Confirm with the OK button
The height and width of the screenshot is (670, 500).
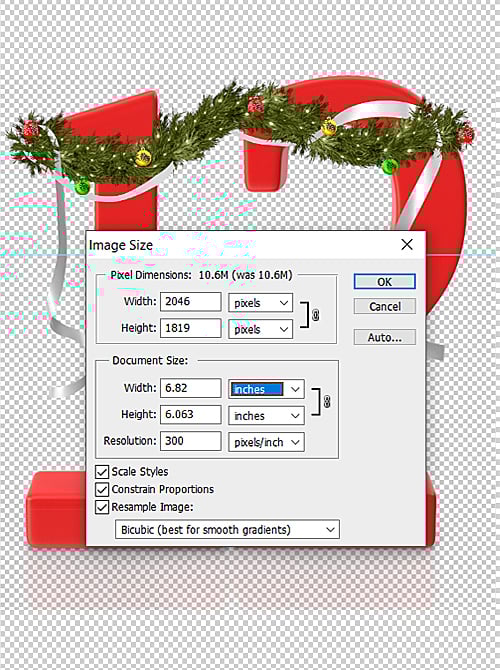[x=385, y=282]
